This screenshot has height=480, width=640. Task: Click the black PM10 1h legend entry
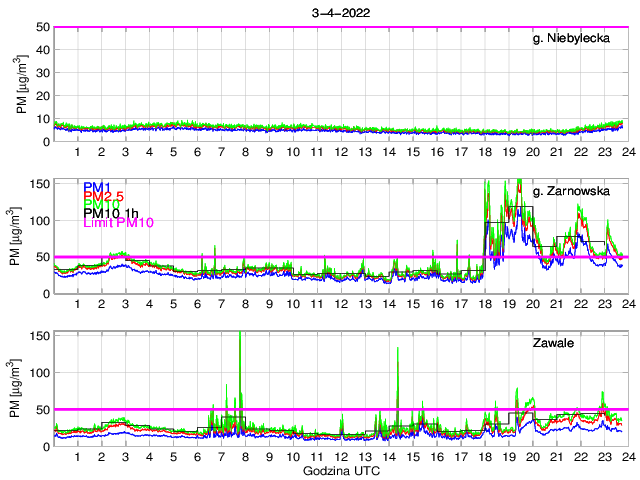click(111, 222)
